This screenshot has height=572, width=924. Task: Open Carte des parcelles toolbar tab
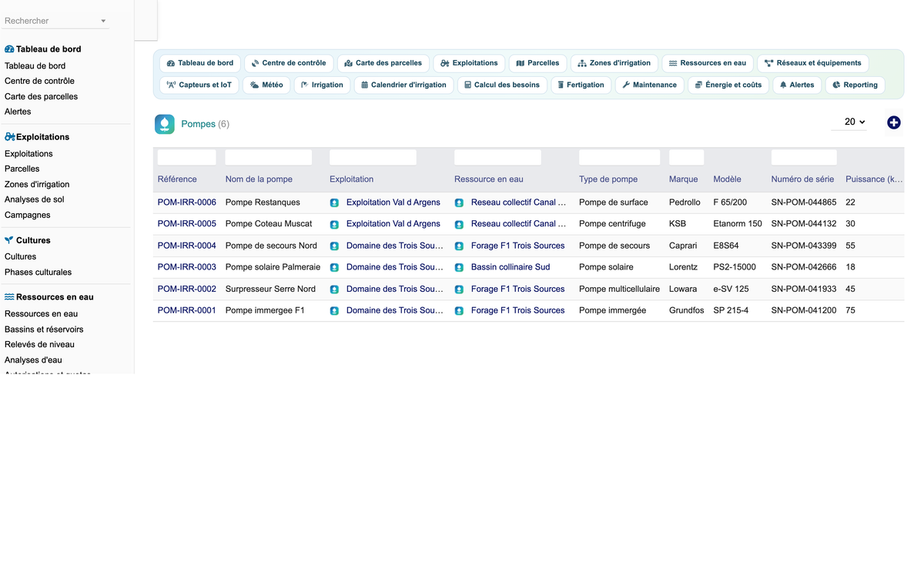click(x=383, y=63)
